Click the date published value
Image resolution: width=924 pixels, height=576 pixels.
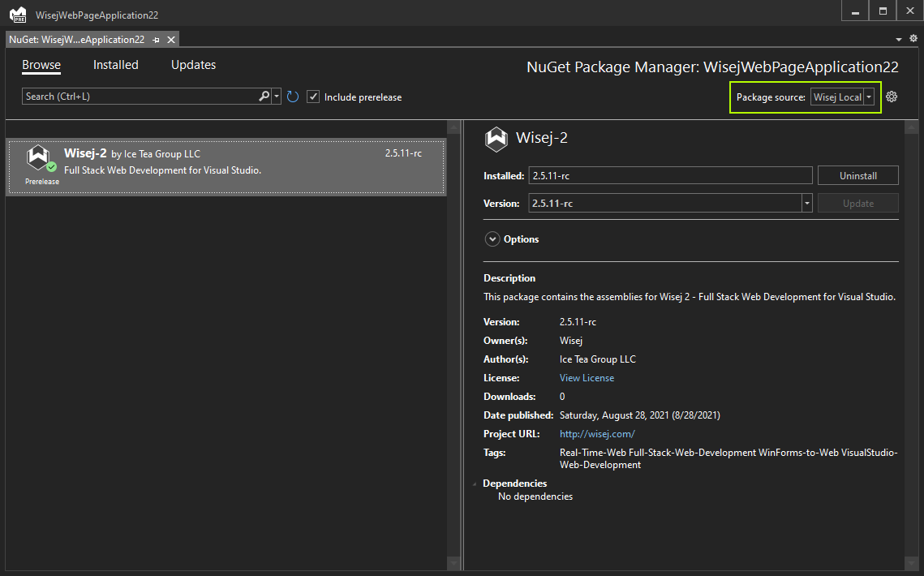click(x=640, y=415)
